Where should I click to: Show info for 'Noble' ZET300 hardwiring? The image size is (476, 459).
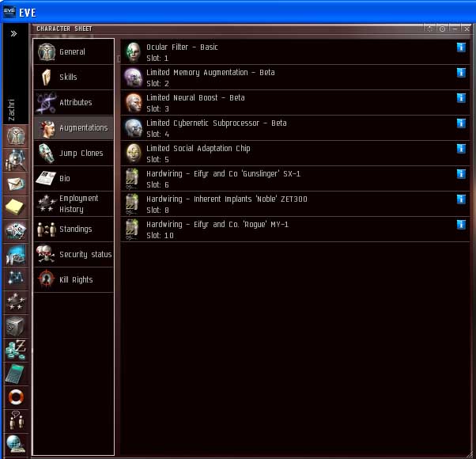click(x=461, y=199)
